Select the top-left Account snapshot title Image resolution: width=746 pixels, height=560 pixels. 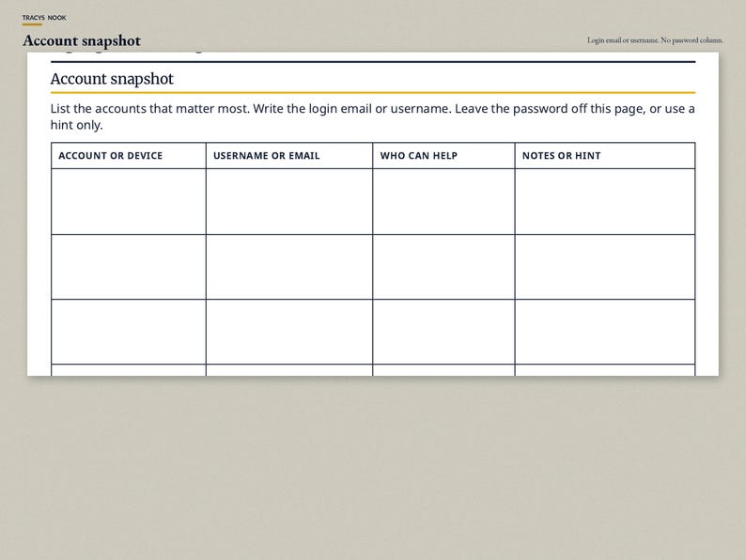pyautogui.click(x=82, y=41)
